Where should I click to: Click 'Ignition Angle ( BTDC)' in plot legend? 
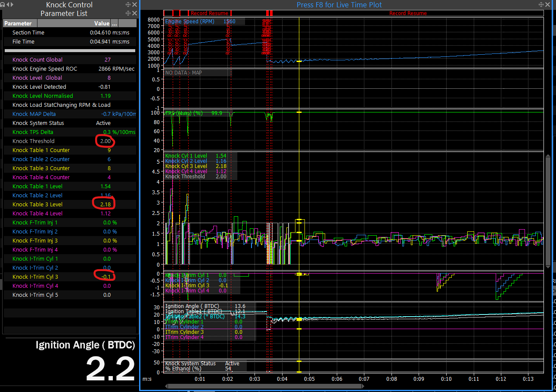pyautogui.click(x=192, y=306)
